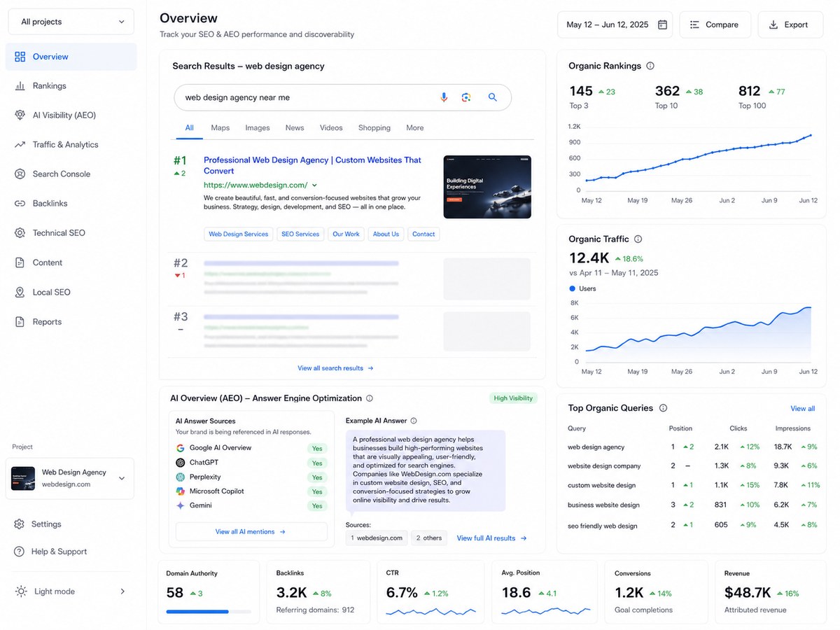Image resolution: width=840 pixels, height=630 pixels.
Task: Click the info icon after Answer Engine Optimization
Action: (370, 398)
